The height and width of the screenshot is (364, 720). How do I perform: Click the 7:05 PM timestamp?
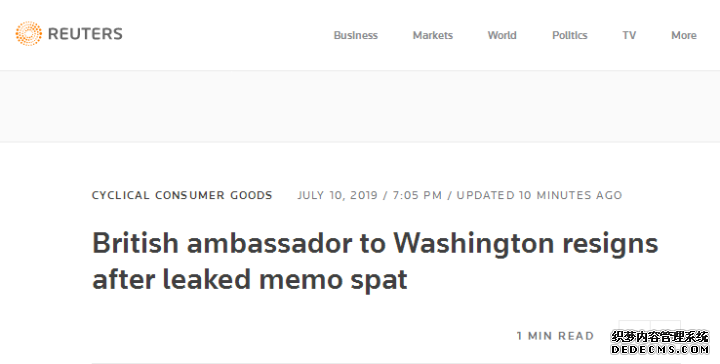coord(417,195)
